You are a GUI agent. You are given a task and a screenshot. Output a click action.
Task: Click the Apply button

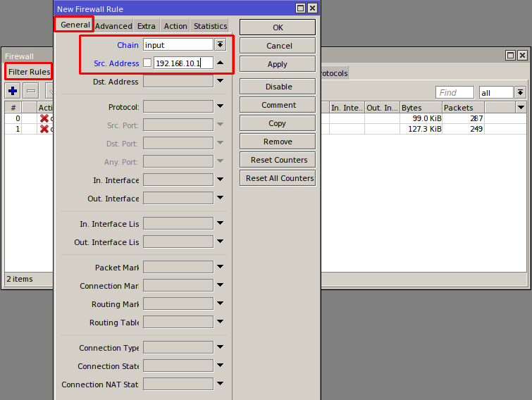tap(278, 63)
